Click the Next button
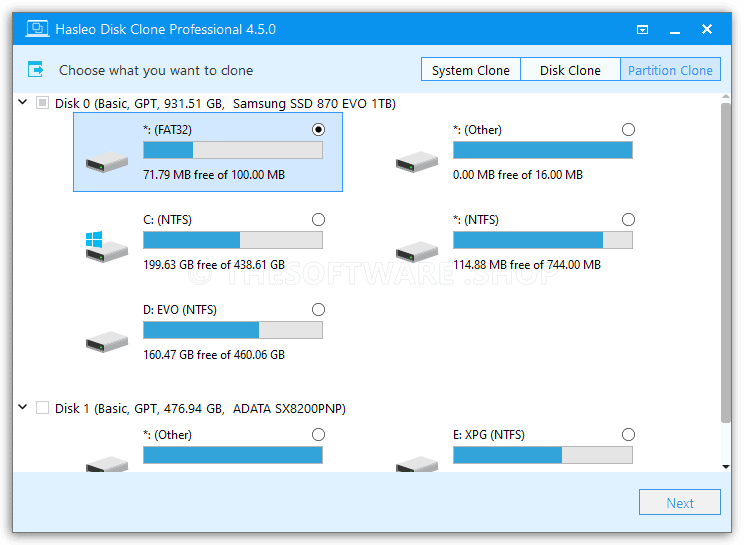Viewport: 744px width, 545px height. tap(679, 502)
